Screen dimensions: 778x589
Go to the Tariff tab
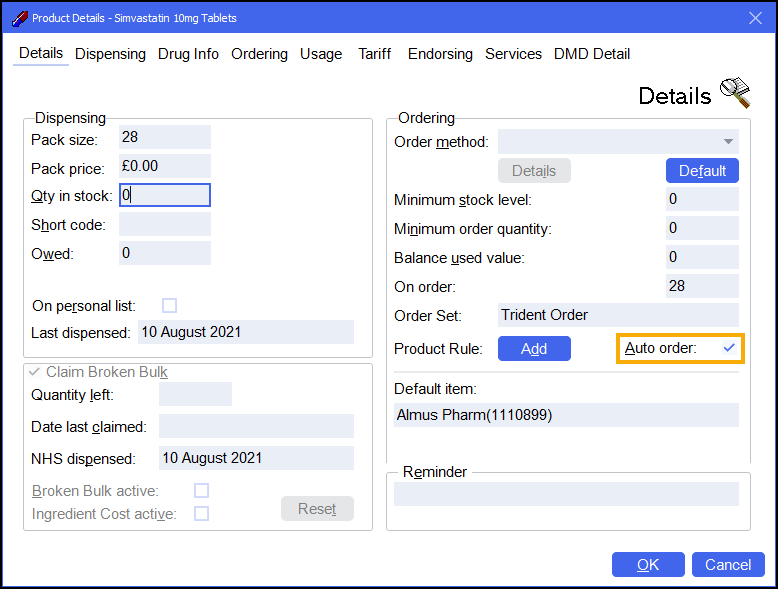tap(375, 54)
